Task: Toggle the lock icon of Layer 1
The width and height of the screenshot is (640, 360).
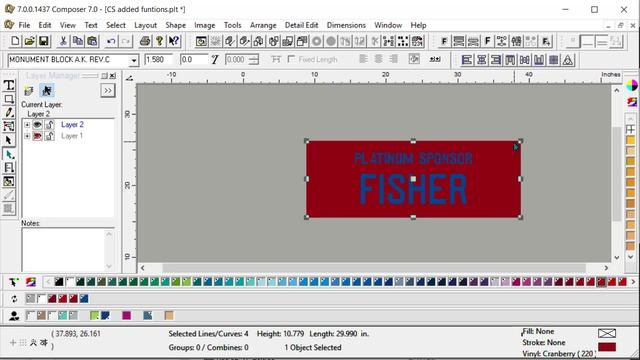Action: point(49,136)
